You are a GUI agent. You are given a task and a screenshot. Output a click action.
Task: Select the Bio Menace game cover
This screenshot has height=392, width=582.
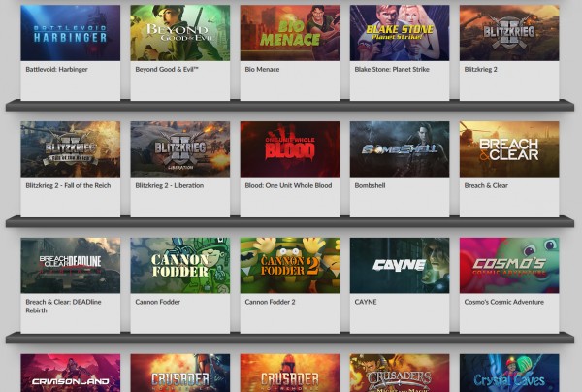pyautogui.click(x=290, y=33)
